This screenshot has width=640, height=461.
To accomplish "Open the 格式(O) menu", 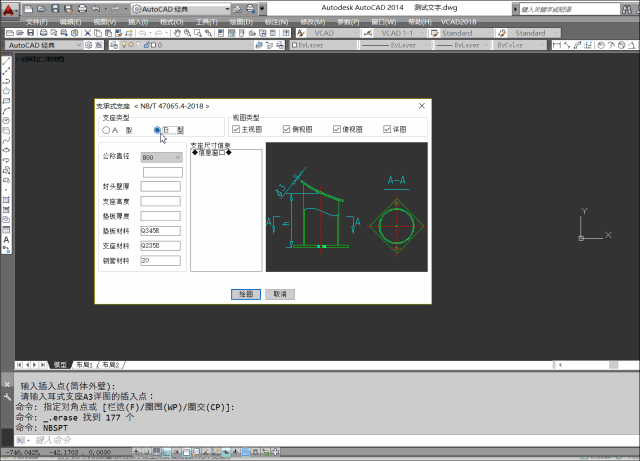I will (171, 20).
